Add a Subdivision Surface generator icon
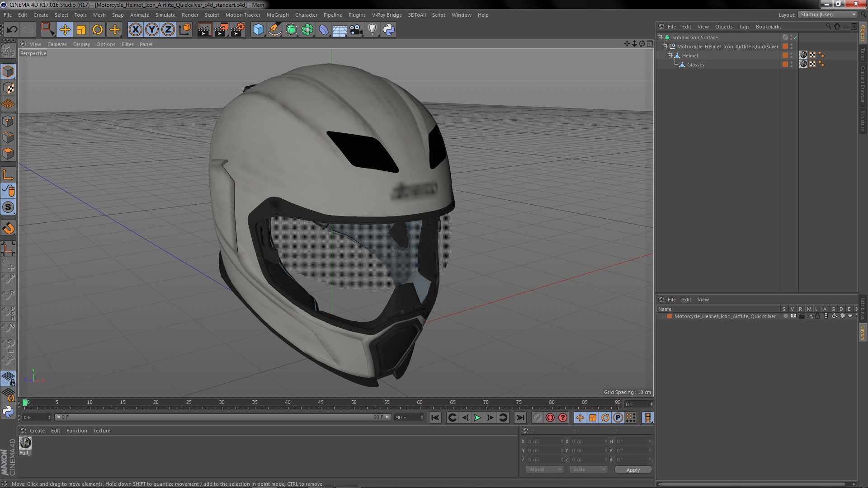The width and height of the screenshot is (868, 488). point(291,30)
